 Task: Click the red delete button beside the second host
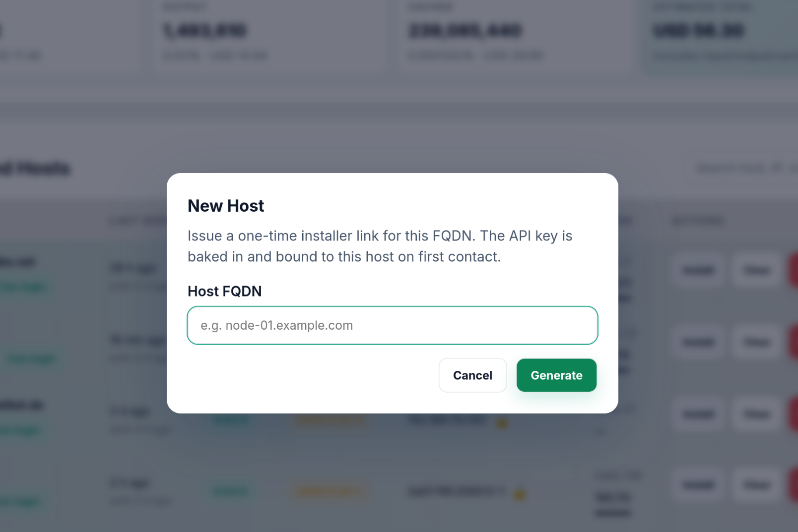[x=794, y=342]
